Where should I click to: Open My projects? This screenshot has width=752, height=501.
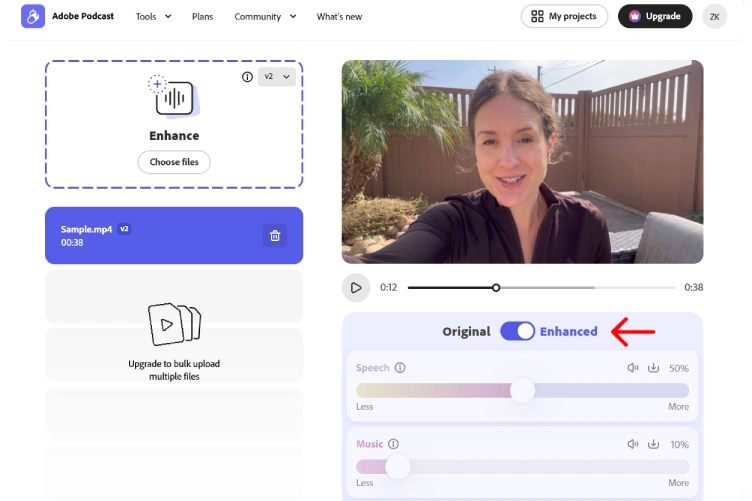(564, 16)
